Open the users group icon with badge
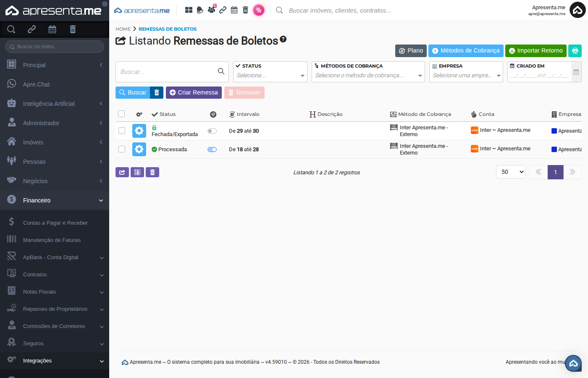The height and width of the screenshot is (378, 588). [211, 10]
